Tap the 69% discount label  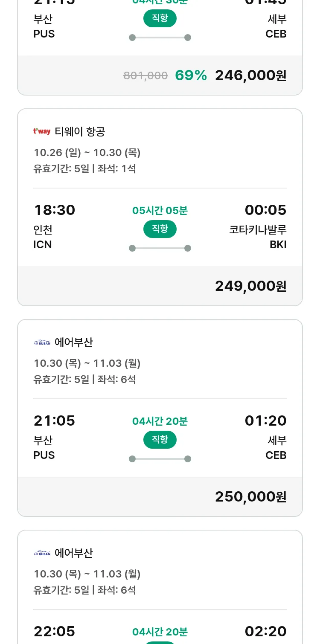[x=191, y=75]
